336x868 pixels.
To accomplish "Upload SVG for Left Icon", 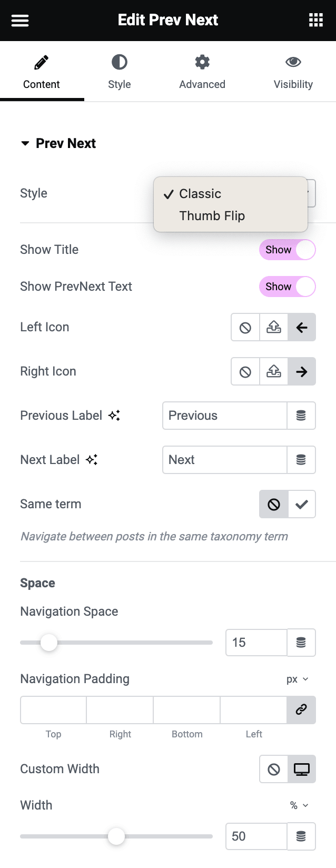I will 274,328.
